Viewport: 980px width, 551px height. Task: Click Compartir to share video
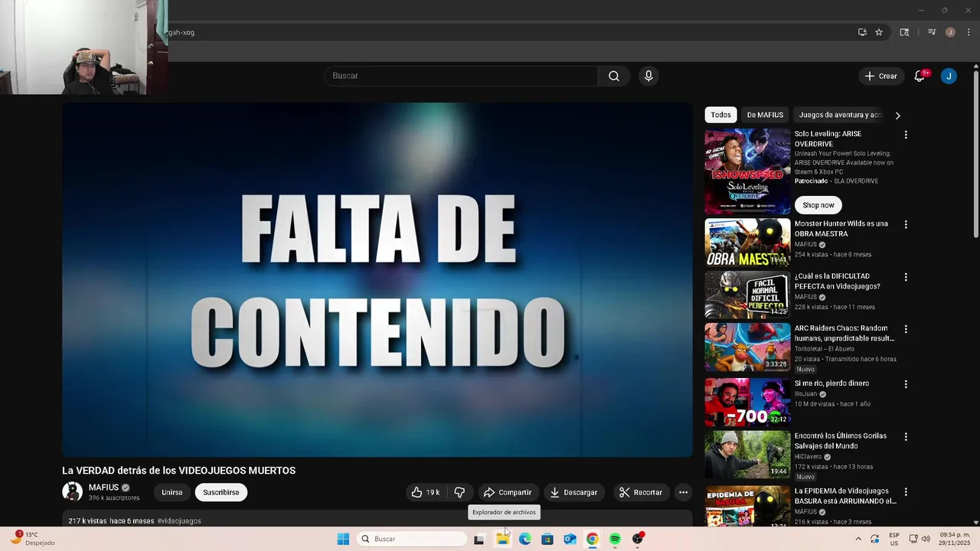507,492
